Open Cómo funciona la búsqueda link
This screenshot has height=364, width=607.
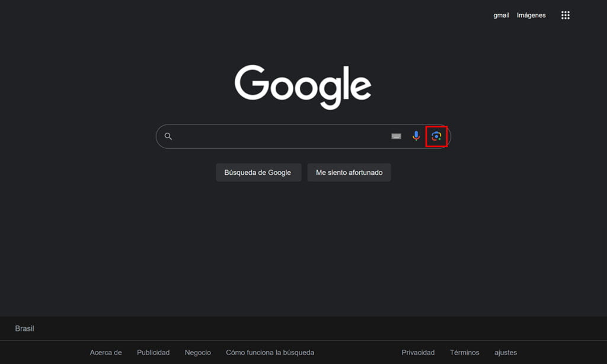tap(270, 352)
